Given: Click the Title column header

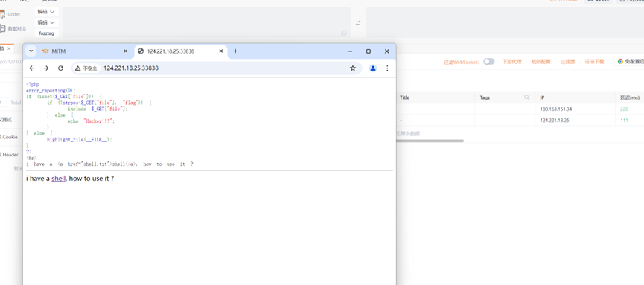Looking at the screenshot, I should pos(436,97).
